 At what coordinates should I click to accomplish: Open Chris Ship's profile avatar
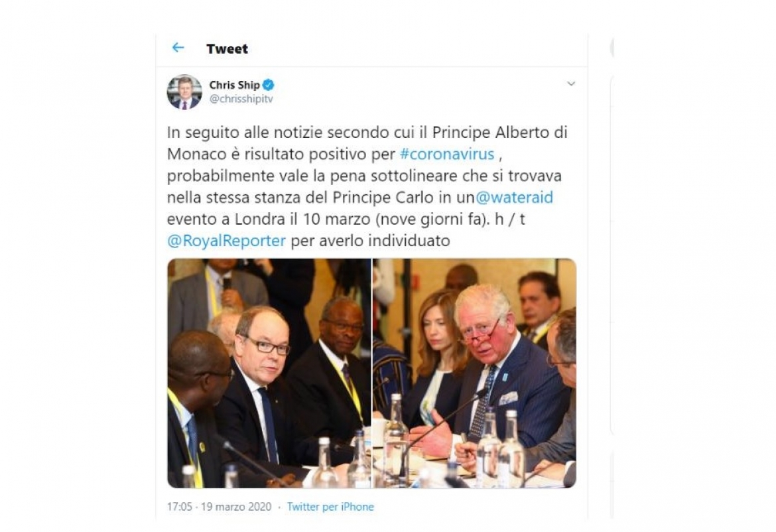click(184, 92)
